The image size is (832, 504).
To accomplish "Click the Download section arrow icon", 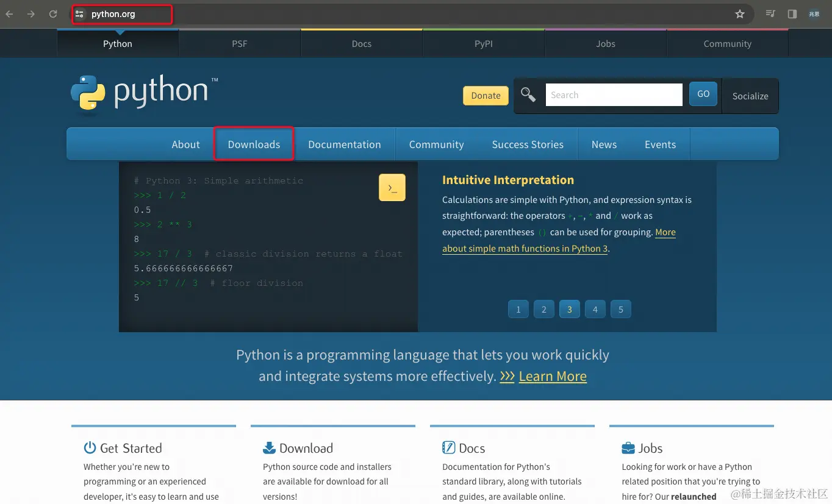I will coord(269,448).
